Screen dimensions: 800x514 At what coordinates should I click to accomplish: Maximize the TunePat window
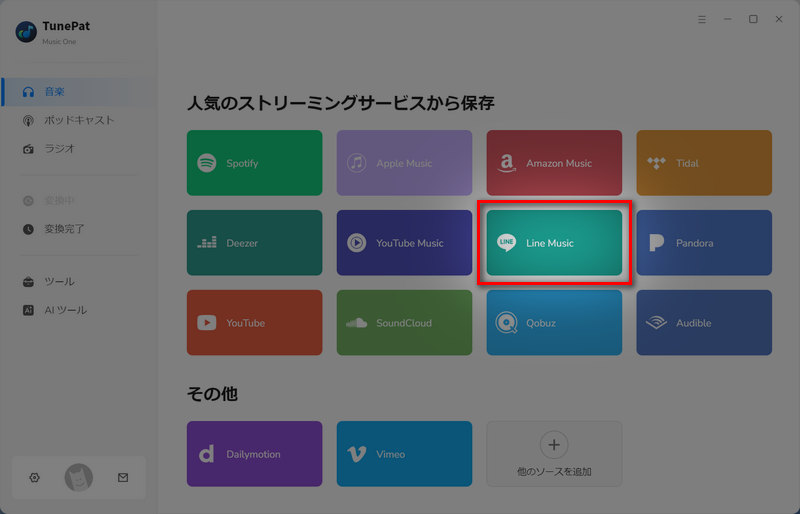[753, 19]
